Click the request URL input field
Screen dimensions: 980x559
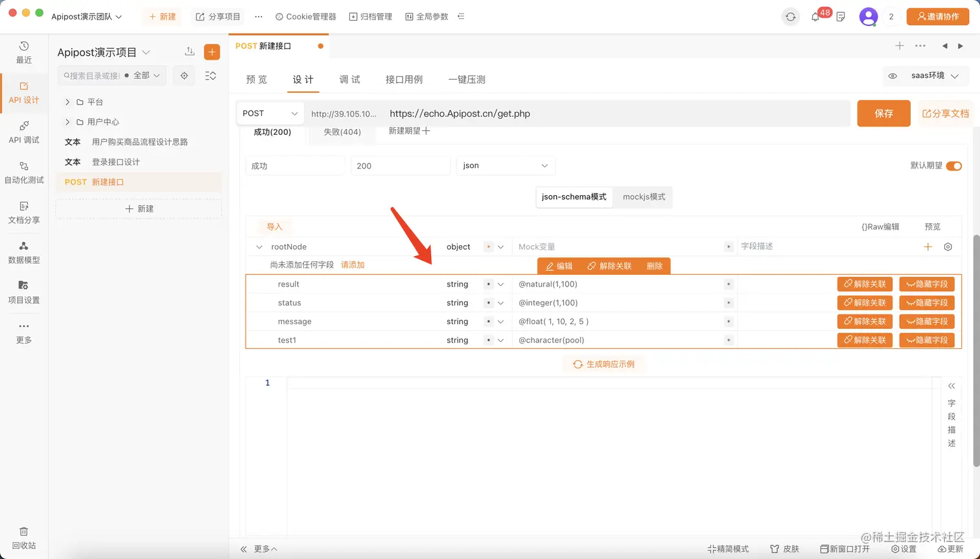click(x=616, y=113)
